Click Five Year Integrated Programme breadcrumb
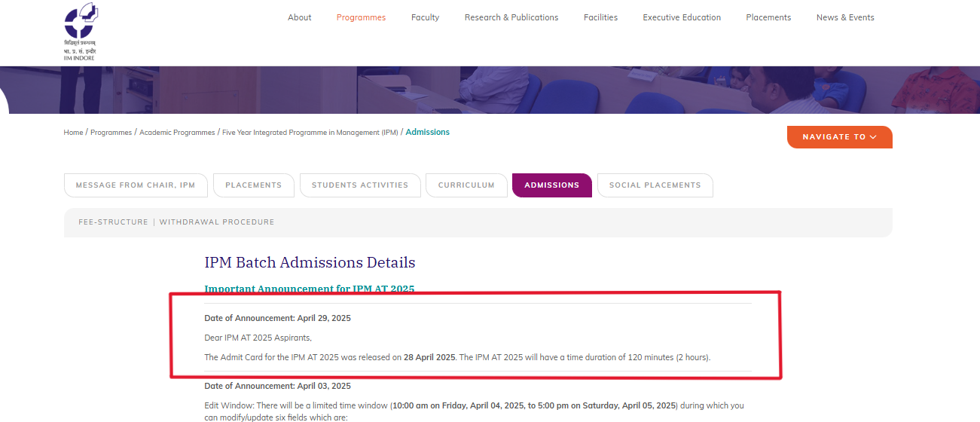This screenshot has height=422, width=980. point(310,133)
